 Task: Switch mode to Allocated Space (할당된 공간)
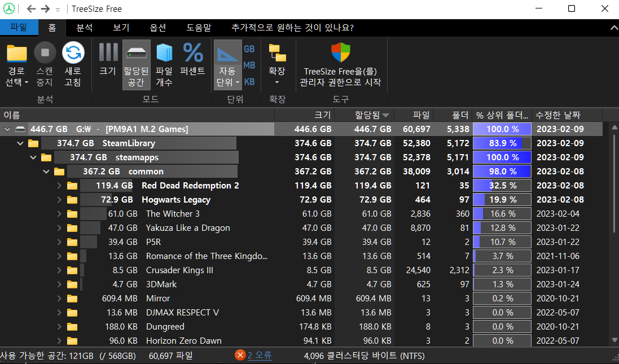pyautogui.click(x=136, y=65)
